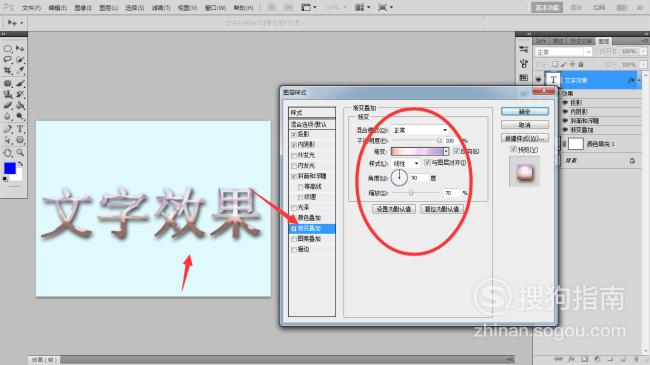Hide the 内阴影 effect eye in Layers
The width and height of the screenshot is (650, 365).
pos(565,112)
